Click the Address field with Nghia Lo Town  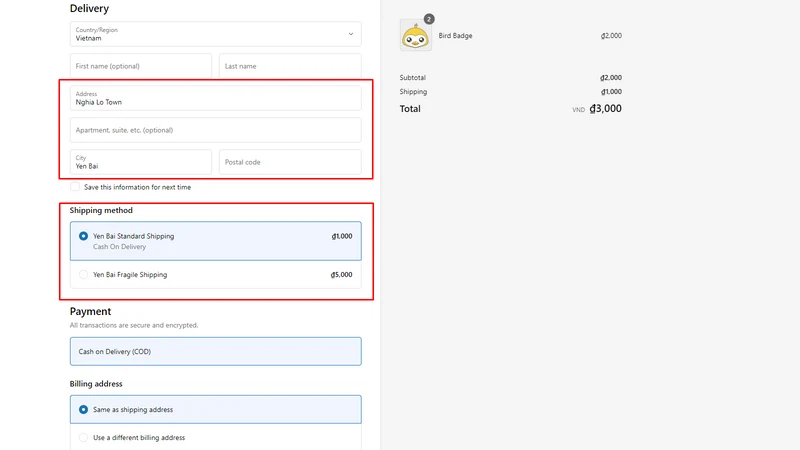215,98
